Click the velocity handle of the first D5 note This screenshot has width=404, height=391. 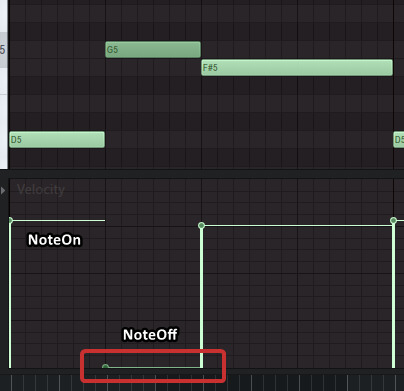click(x=10, y=220)
